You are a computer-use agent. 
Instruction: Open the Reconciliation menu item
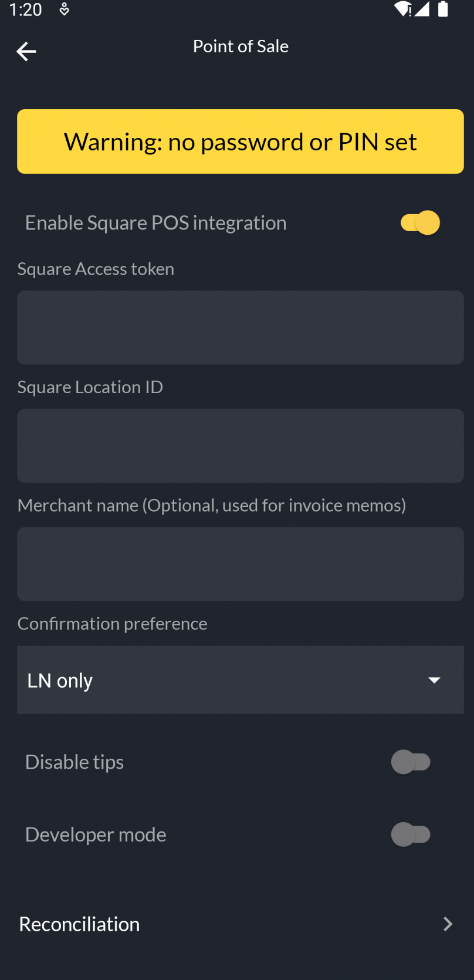tap(80, 924)
